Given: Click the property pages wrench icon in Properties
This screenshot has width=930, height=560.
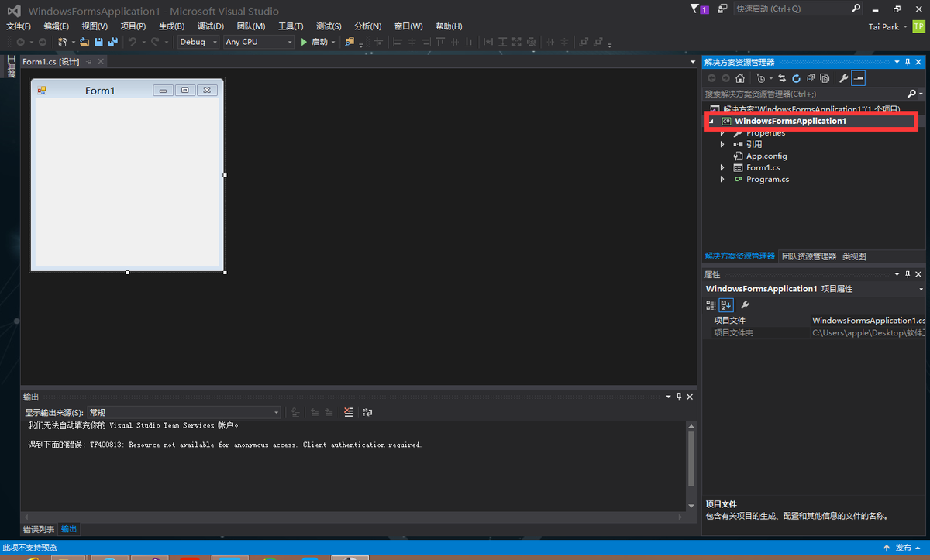Looking at the screenshot, I should tap(745, 305).
